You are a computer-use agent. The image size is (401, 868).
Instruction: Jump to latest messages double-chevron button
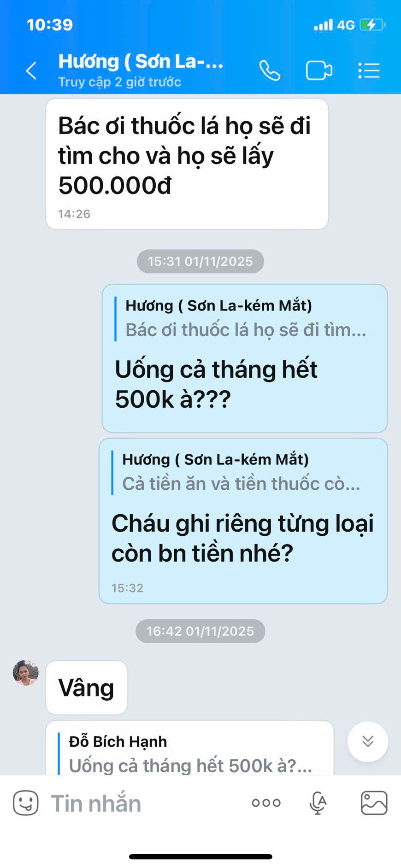(x=368, y=741)
